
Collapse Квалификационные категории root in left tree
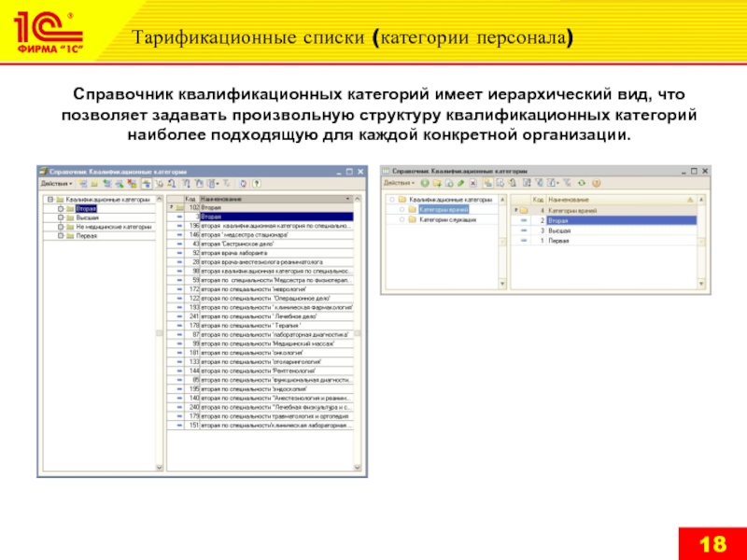point(50,200)
